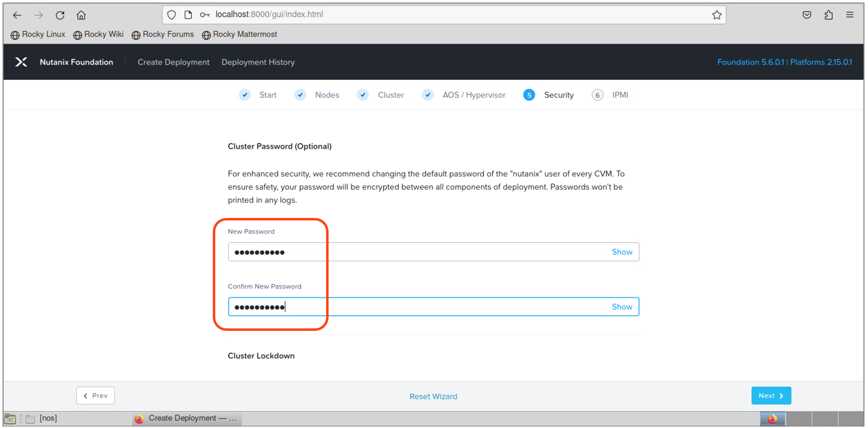Image resolution: width=868 pixels, height=428 pixels.
Task: Click the shield tracking protection icon
Action: [x=171, y=15]
